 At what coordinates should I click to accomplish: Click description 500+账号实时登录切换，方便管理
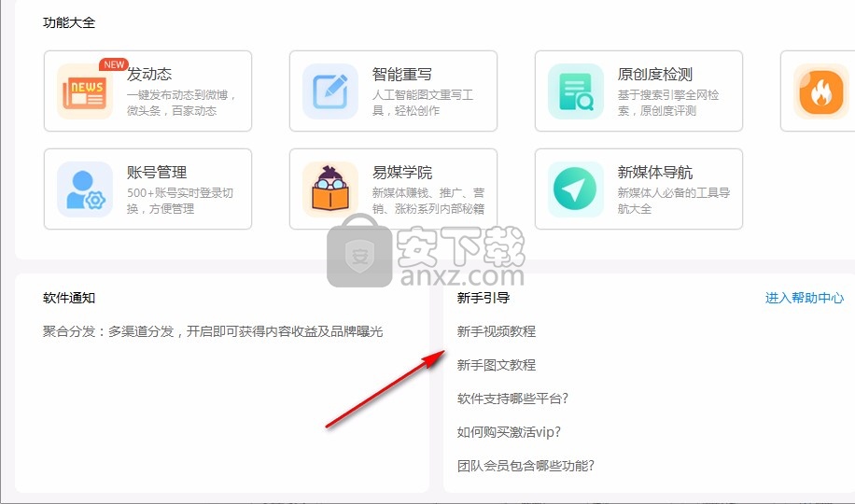tap(180, 201)
